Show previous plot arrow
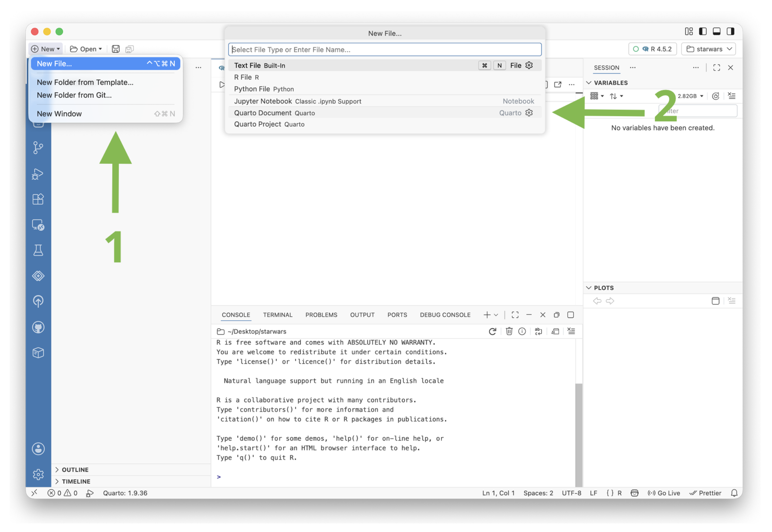The height and width of the screenshot is (532, 772). [x=597, y=301]
